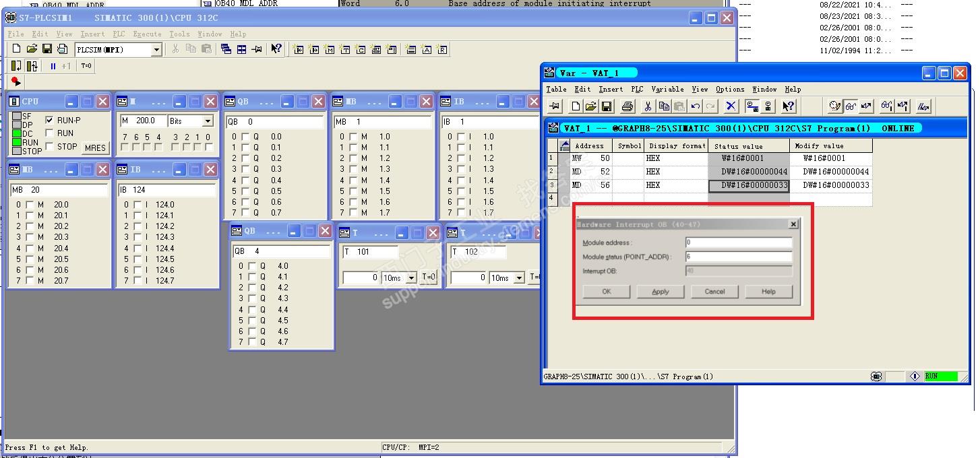The image size is (980, 458).
Task: Insert a timer (T) sub-window
Action: tap(345, 49)
